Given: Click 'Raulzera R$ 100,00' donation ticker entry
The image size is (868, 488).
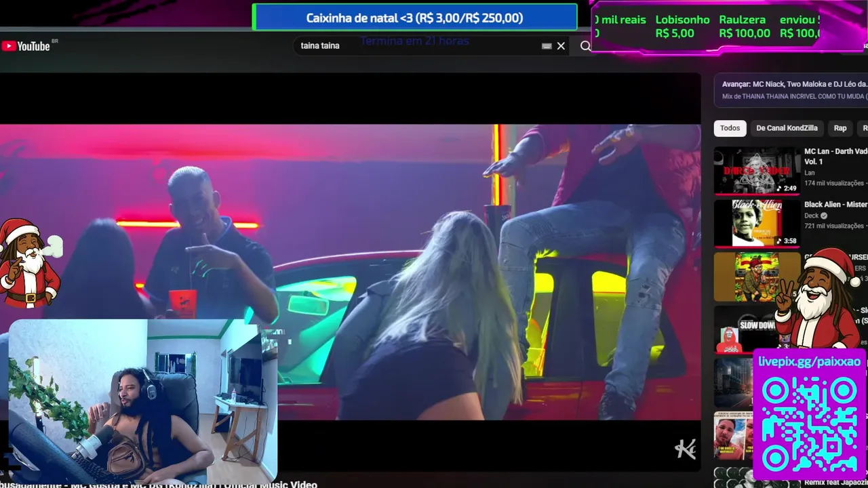Looking at the screenshot, I should pyautogui.click(x=745, y=26).
